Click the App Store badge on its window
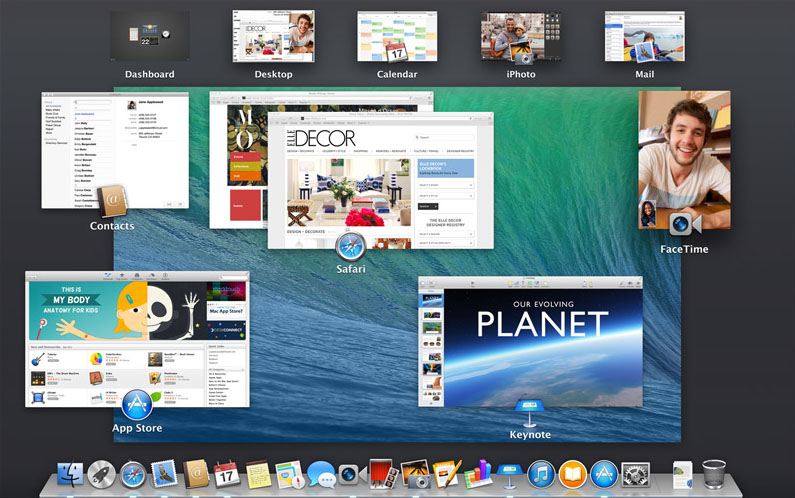Viewport: 795px width, 498px height. coord(137,404)
